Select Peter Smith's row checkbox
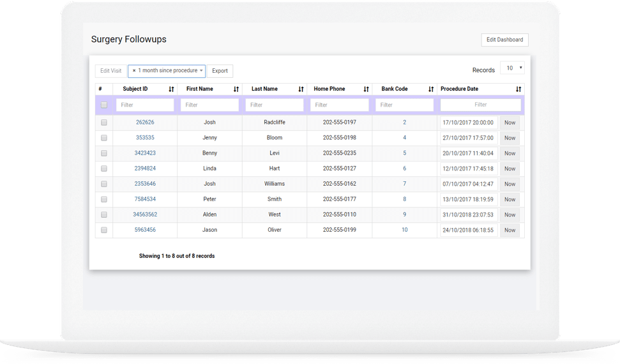Screen dimensions: 620x364 point(104,199)
